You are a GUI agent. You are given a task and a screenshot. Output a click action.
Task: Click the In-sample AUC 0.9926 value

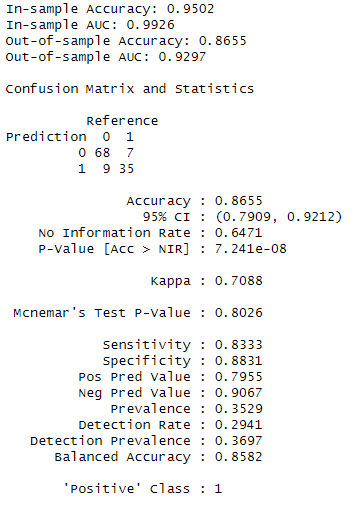coord(150,25)
